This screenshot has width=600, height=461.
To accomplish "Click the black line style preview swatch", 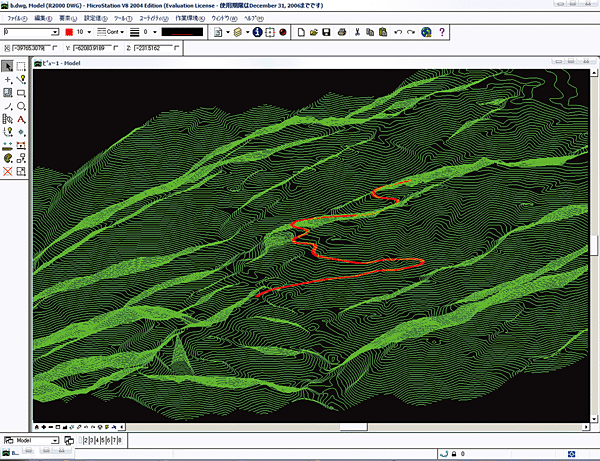I will (x=182, y=32).
